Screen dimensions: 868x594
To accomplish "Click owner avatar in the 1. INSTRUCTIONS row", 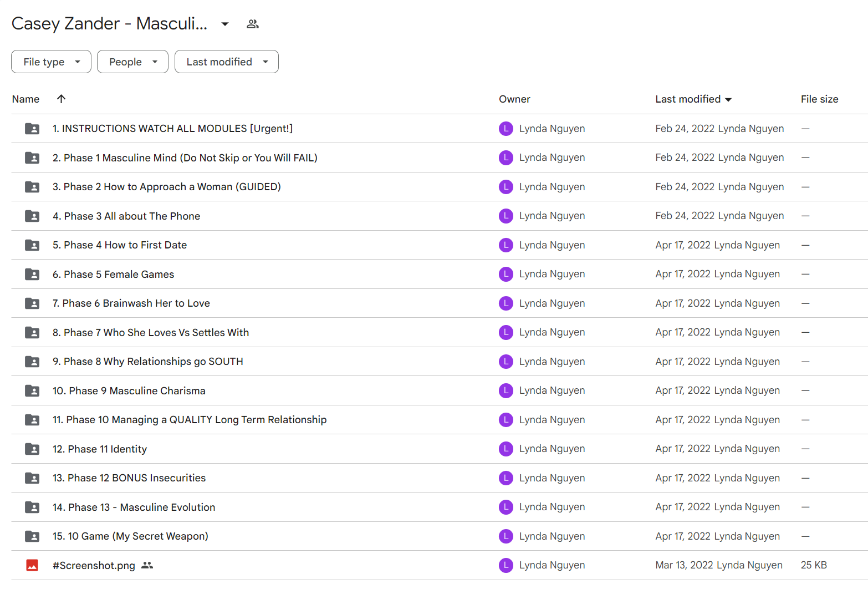I will [x=506, y=129].
